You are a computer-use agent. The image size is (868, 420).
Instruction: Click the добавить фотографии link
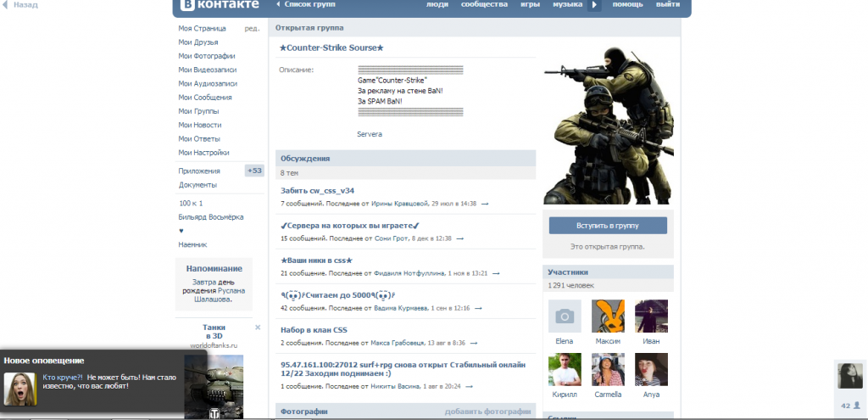[x=487, y=412]
